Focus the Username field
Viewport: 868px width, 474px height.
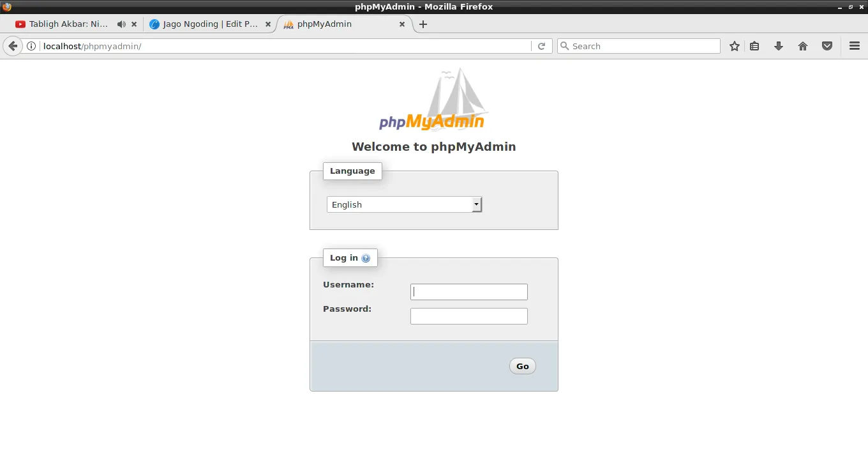(469, 292)
